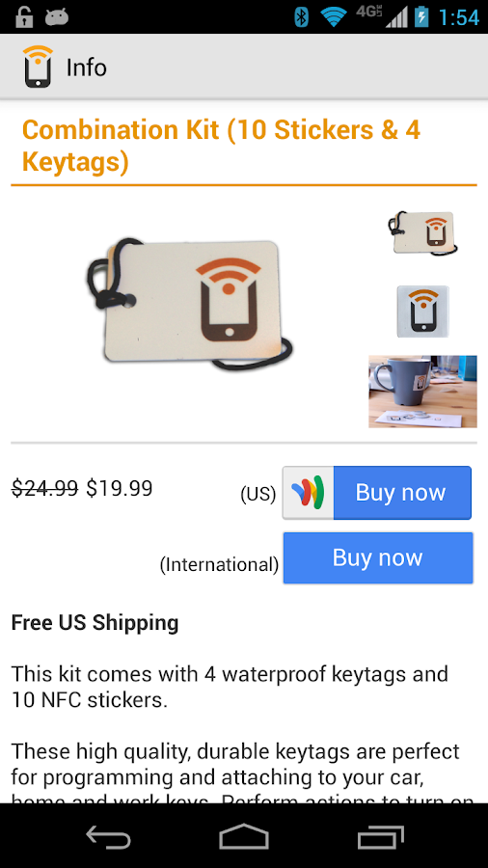Open recent apps via navigation icon
This screenshot has height=868, width=488.
[x=380, y=836]
